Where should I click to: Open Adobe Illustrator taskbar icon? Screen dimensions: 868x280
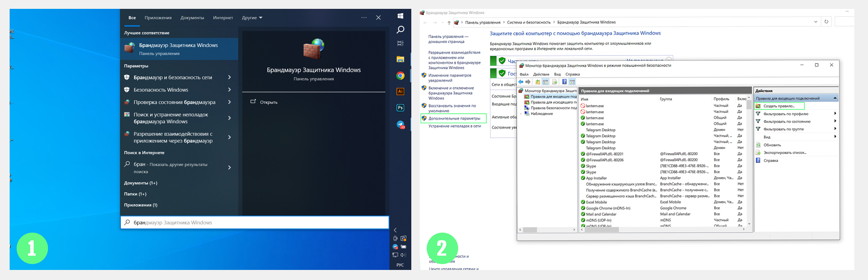point(400,92)
